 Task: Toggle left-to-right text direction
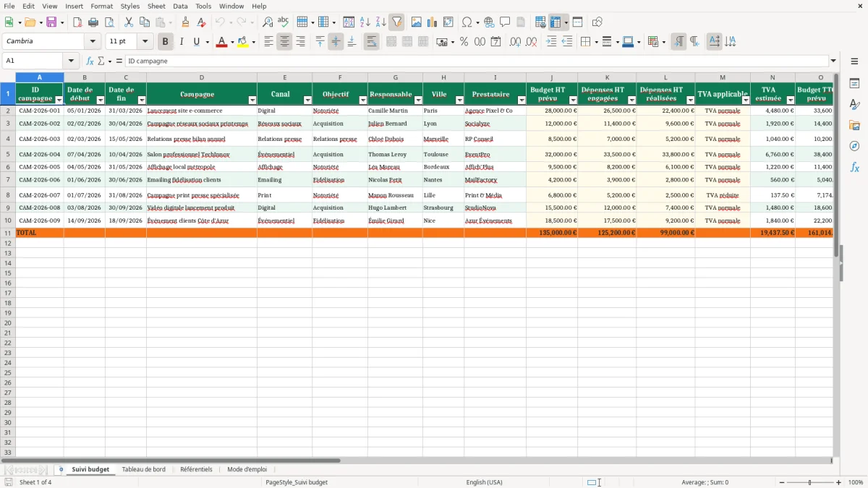coord(678,42)
